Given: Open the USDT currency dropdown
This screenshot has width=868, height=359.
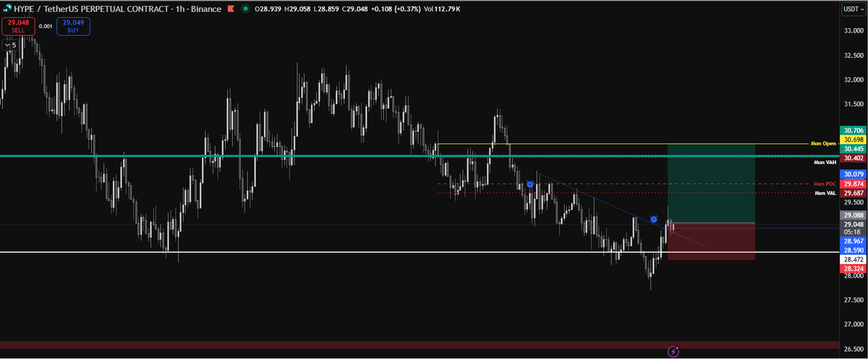Looking at the screenshot, I should coord(855,9).
